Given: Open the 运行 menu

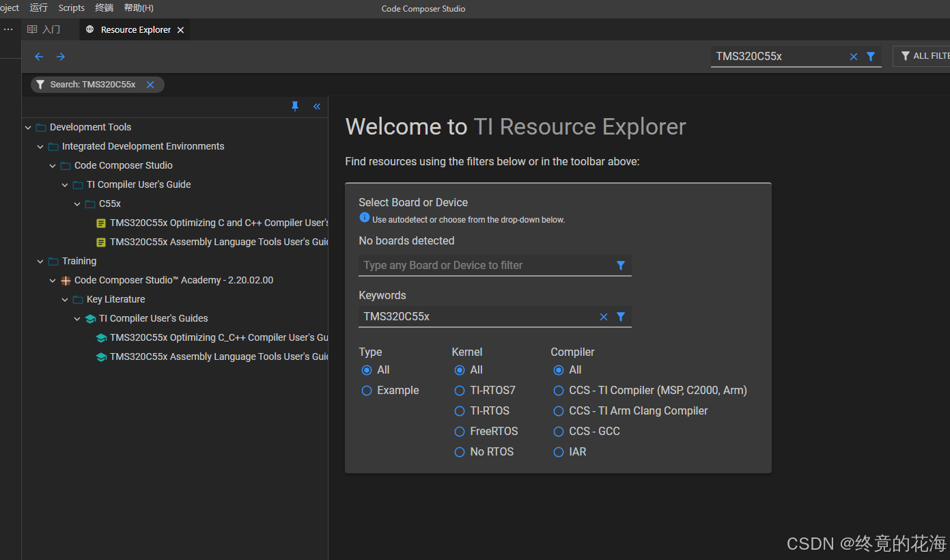Looking at the screenshot, I should coord(39,8).
